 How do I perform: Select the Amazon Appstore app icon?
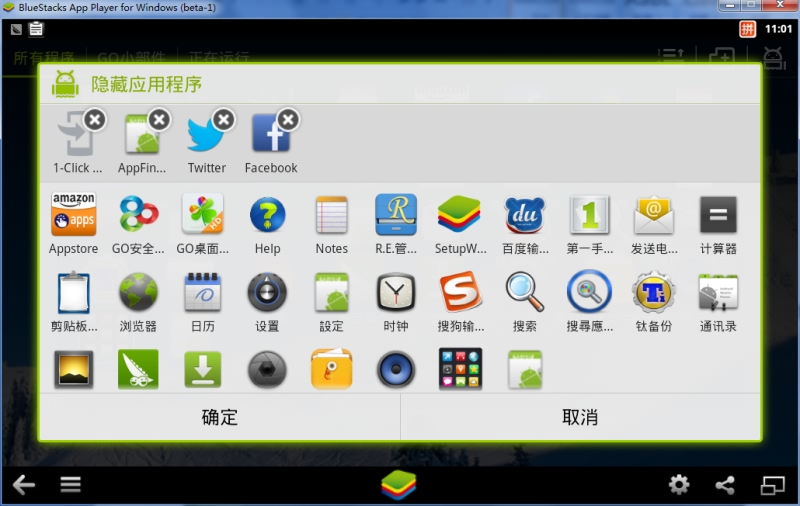coord(73,214)
